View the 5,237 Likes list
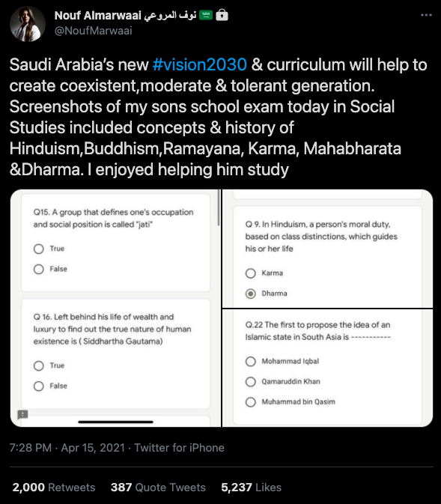Screen dimensions: 441x504 (x=251, y=488)
